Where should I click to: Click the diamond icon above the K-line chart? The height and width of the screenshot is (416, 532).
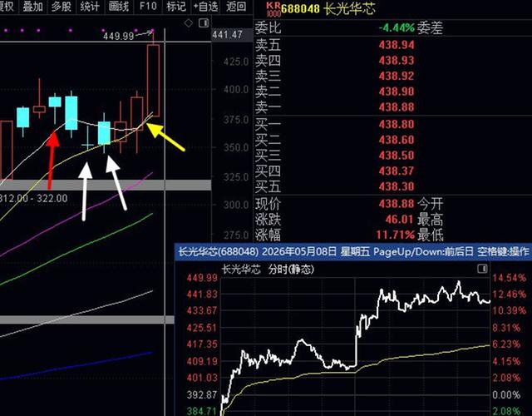coord(189,23)
